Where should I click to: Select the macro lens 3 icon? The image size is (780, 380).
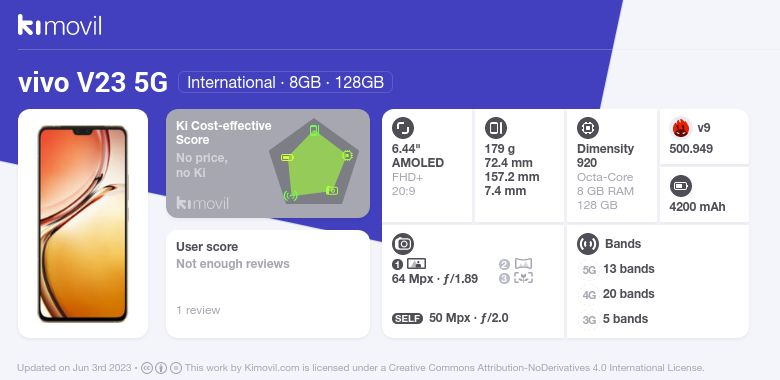click(x=515, y=278)
